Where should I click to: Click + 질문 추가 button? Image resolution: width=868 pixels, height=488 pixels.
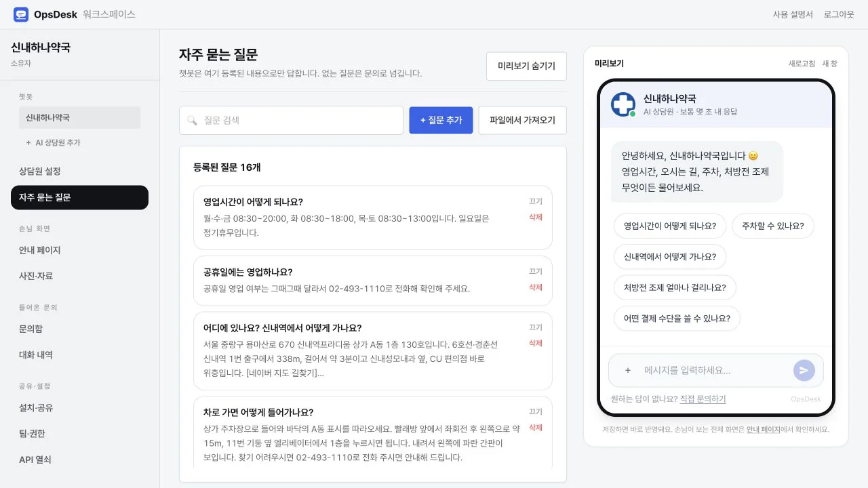(441, 120)
